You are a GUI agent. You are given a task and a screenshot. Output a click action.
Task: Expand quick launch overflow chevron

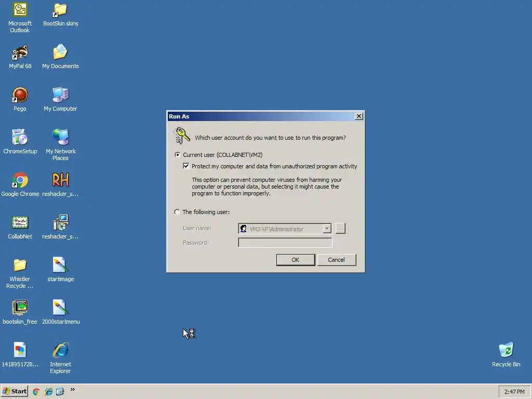72,390
